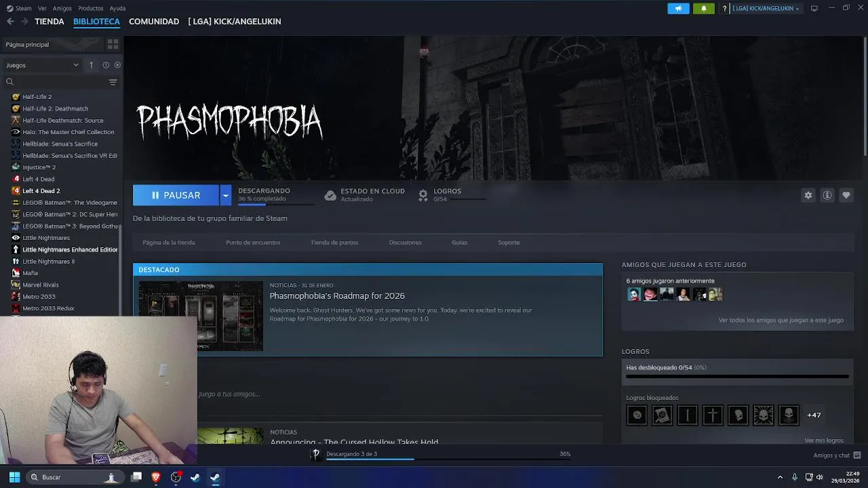
Task: Filter library by ready to play icon
Action: pyautogui.click(x=117, y=65)
